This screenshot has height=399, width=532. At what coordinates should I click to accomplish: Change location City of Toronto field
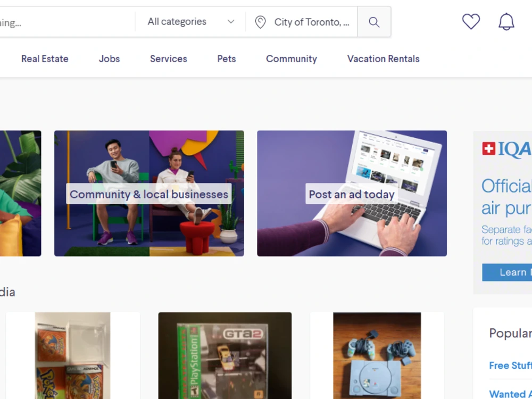click(x=302, y=22)
